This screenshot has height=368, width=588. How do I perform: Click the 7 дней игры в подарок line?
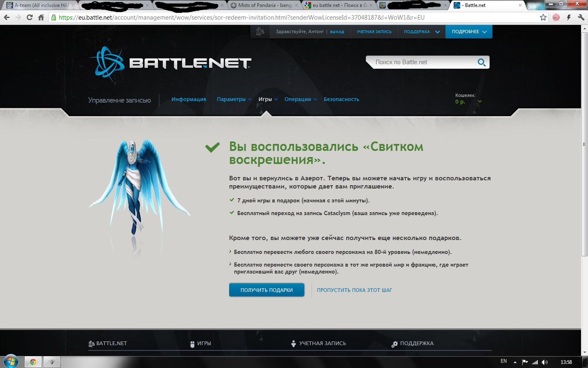click(303, 200)
